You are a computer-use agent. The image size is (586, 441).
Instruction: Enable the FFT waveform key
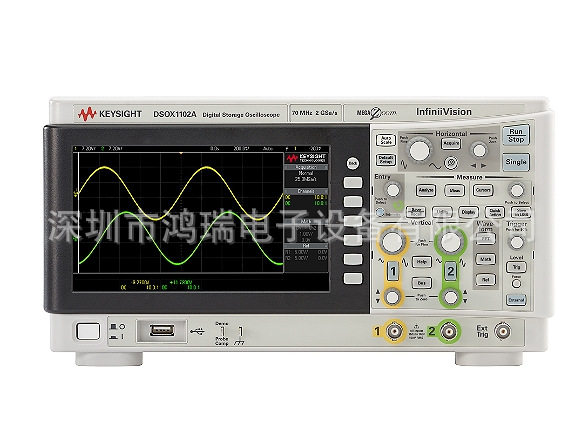485,238
